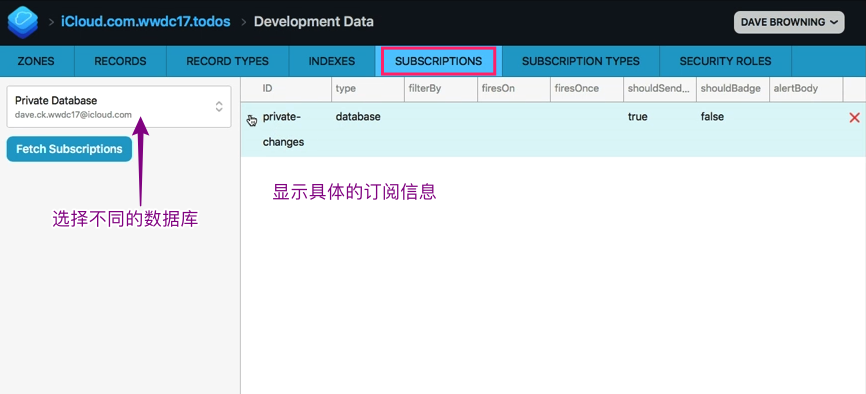Open the SECURITY ROLES tab
The height and width of the screenshot is (394, 866).
coord(725,61)
